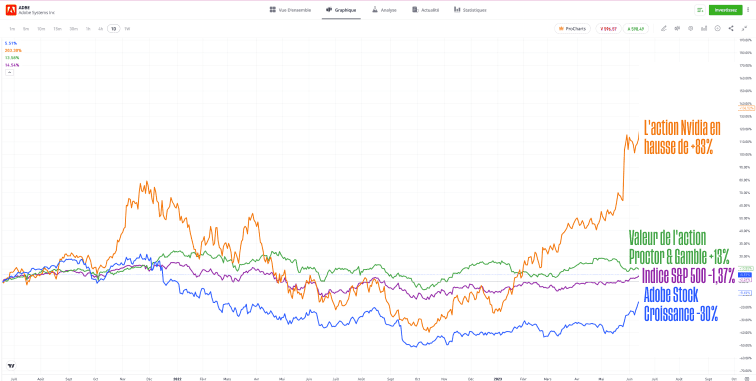Image resolution: width=756 pixels, height=381 pixels.
Task: Click the Adobe logo icon
Action: point(11,10)
